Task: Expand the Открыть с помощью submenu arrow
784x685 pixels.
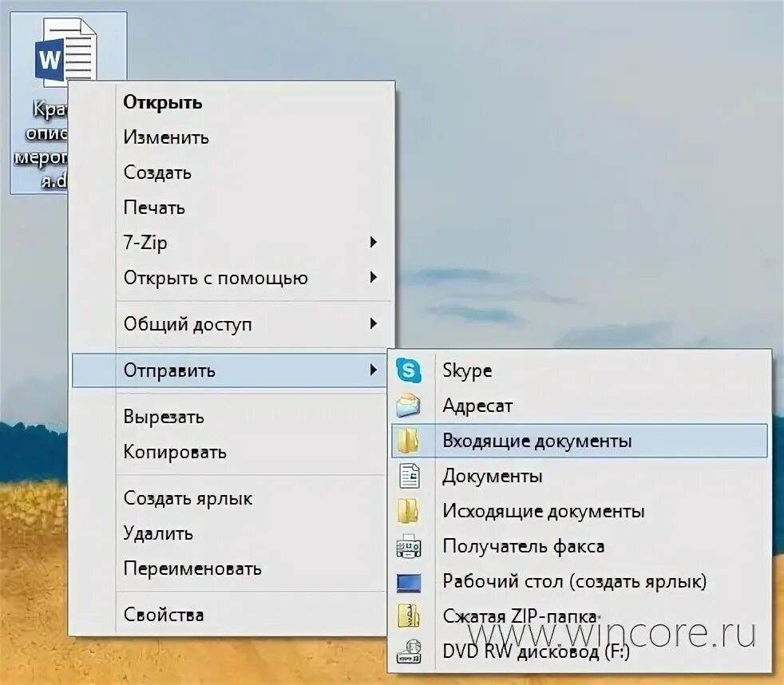Action: coord(373,278)
